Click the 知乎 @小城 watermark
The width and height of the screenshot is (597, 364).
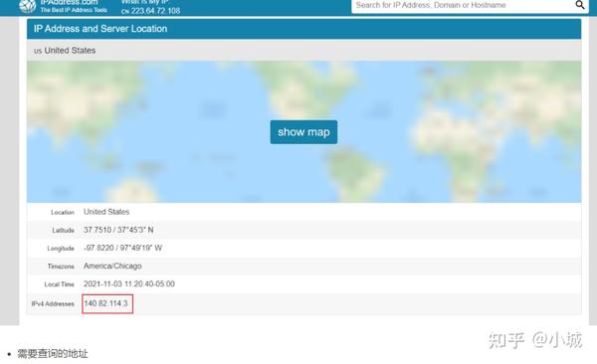[535, 339]
